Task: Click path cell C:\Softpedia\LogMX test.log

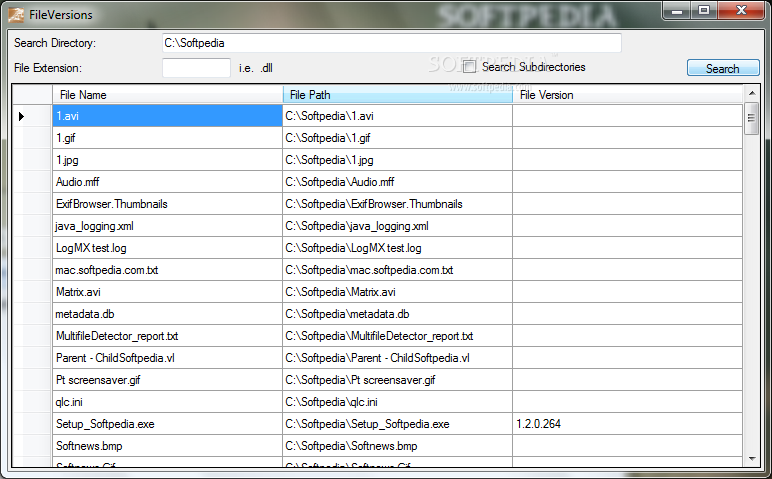Action: (397, 248)
